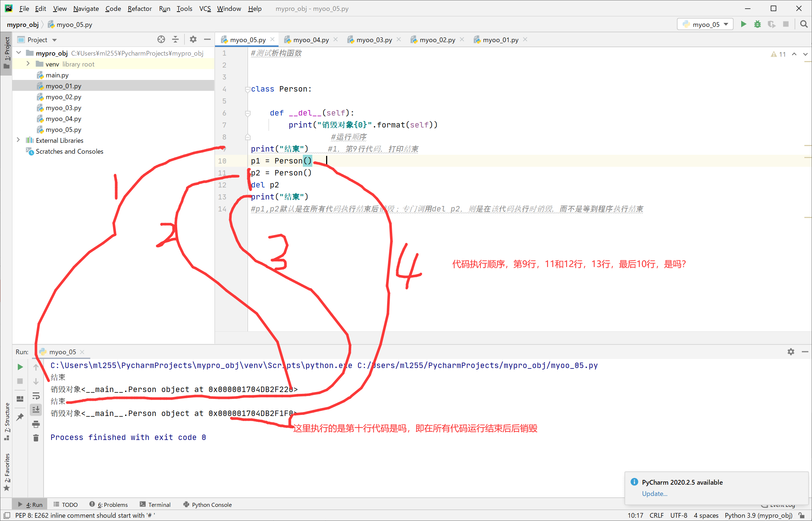Open the 6: Problems tab
This screenshot has width=812, height=521.
coord(109,505)
